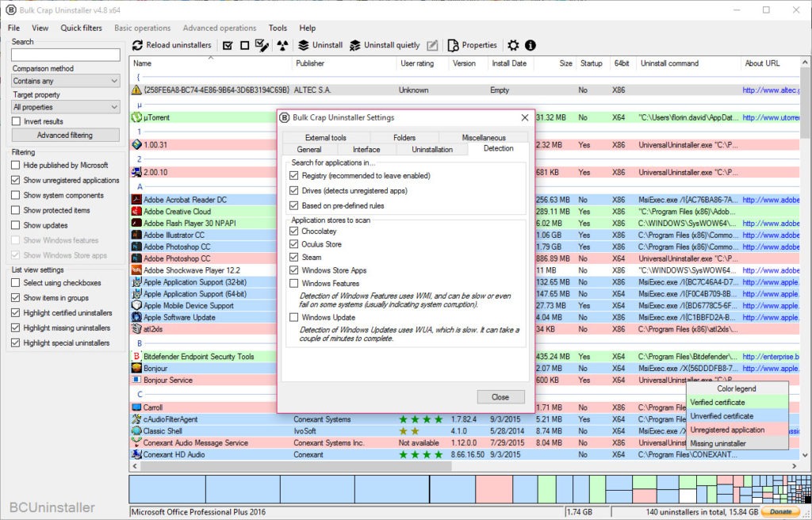Click the select-all checked box toolbar icon
The height and width of the screenshot is (520, 812).
tap(228, 45)
